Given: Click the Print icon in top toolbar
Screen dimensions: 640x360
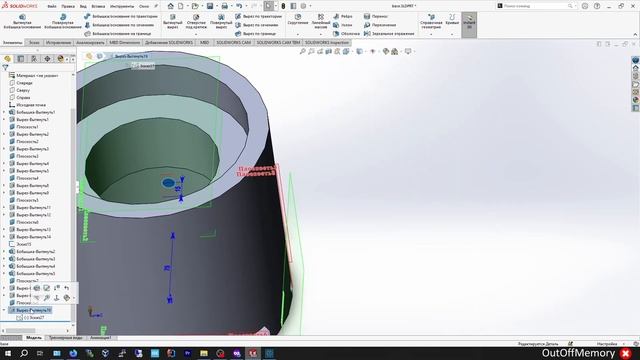Looking at the screenshot, I should (x=224, y=6).
